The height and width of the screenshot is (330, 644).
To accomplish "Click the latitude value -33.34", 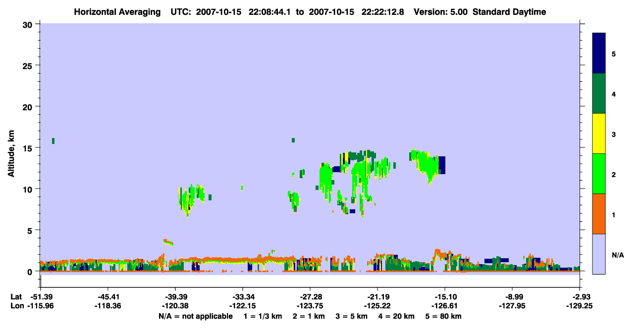I will tap(242, 297).
